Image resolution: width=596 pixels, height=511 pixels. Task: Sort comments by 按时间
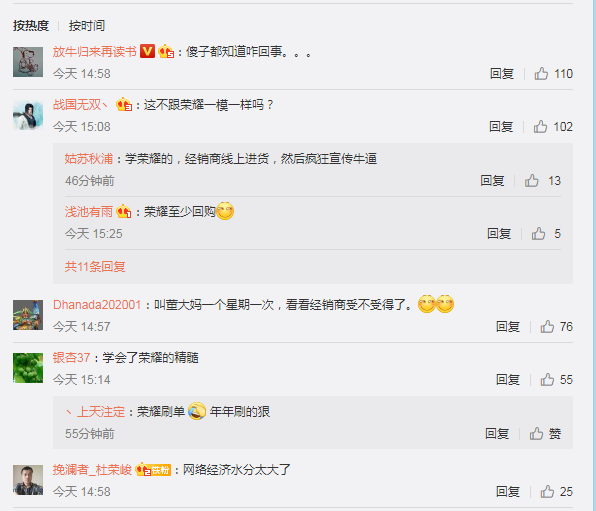[87, 25]
